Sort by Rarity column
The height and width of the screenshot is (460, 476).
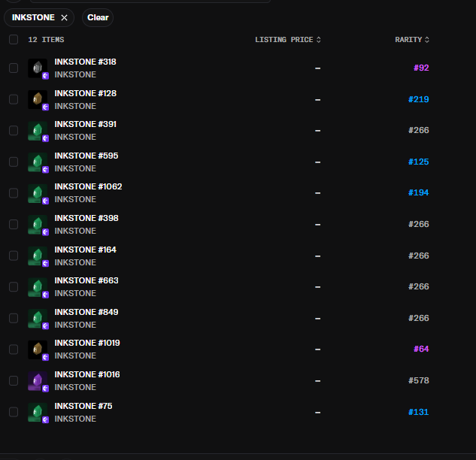click(x=412, y=40)
